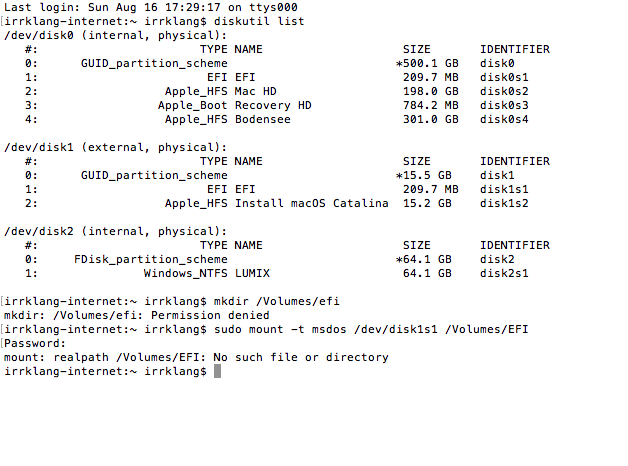Click the block cursor at the last prompt
The image size is (628, 466).
click(x=217, y=371)
